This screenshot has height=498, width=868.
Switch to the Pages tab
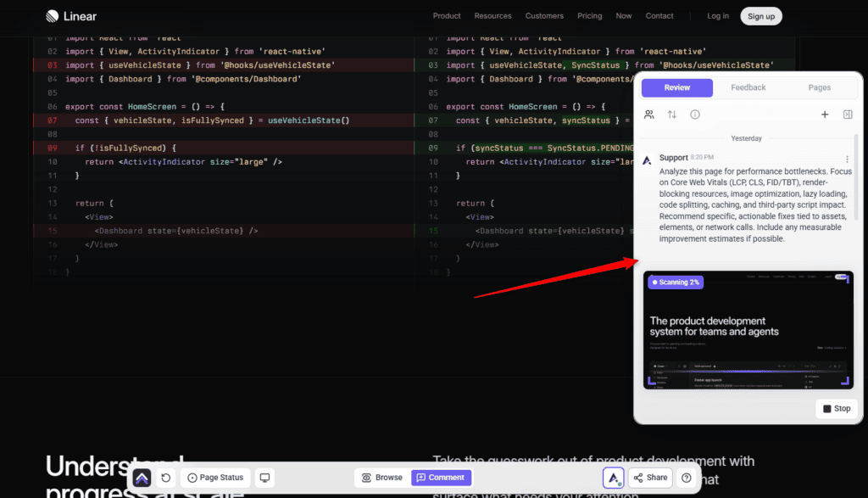820,87
